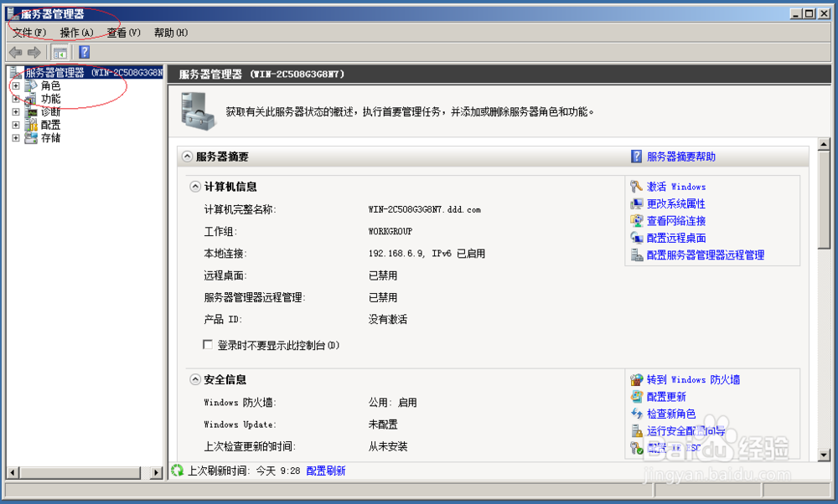Click the 没有激活 product ID value

point(387,319)
